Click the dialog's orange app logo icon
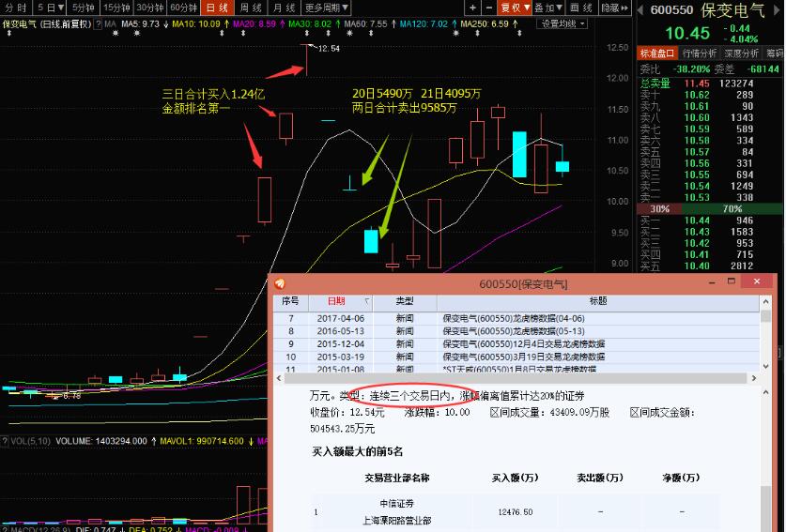This screenshot has width=786, height=532. [x=280, y=284]
